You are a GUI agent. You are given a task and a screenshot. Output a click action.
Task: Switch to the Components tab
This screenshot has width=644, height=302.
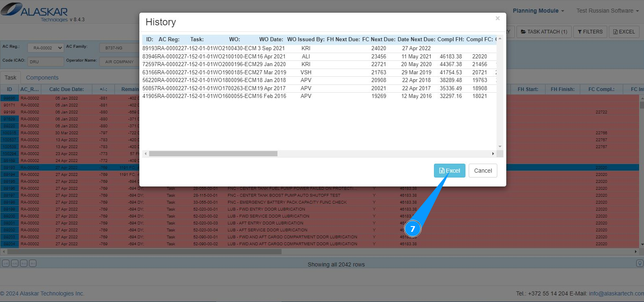tap(42, 78)
